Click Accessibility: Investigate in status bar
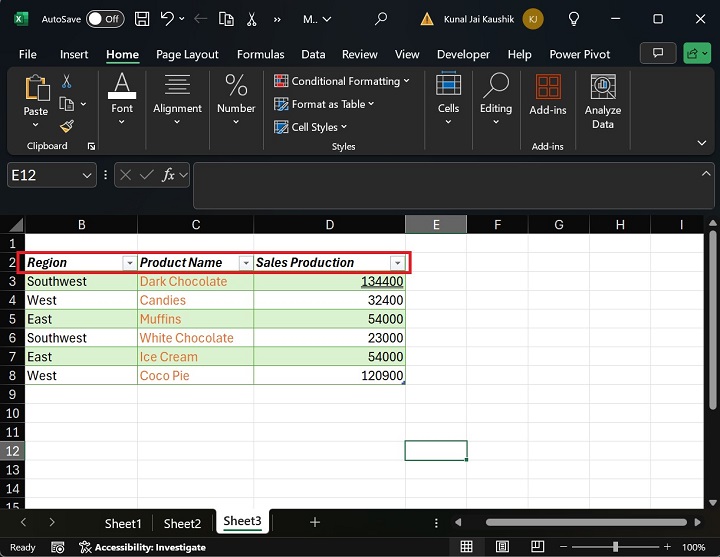The image size is (720, 557). 142,547
